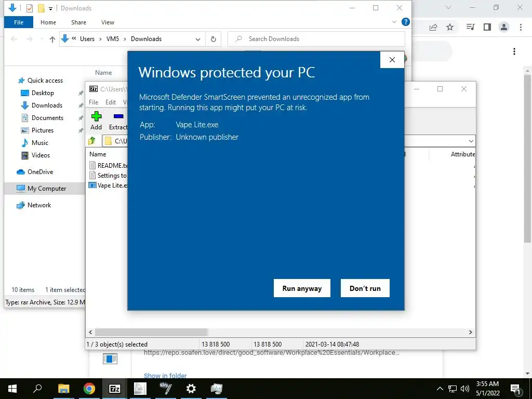
Task: Click 7-Zip Name column header
Action: click(x=98, y=154)
